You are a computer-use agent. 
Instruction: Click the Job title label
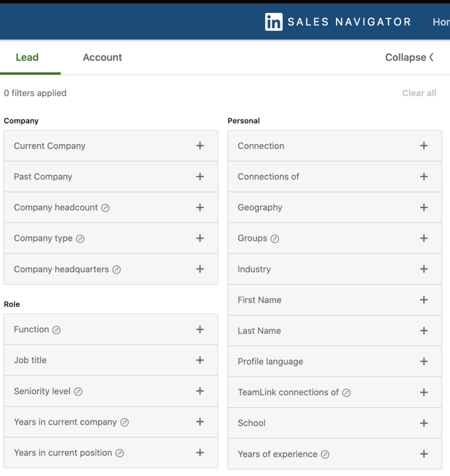pyautogui.click(x=30, y=360)
